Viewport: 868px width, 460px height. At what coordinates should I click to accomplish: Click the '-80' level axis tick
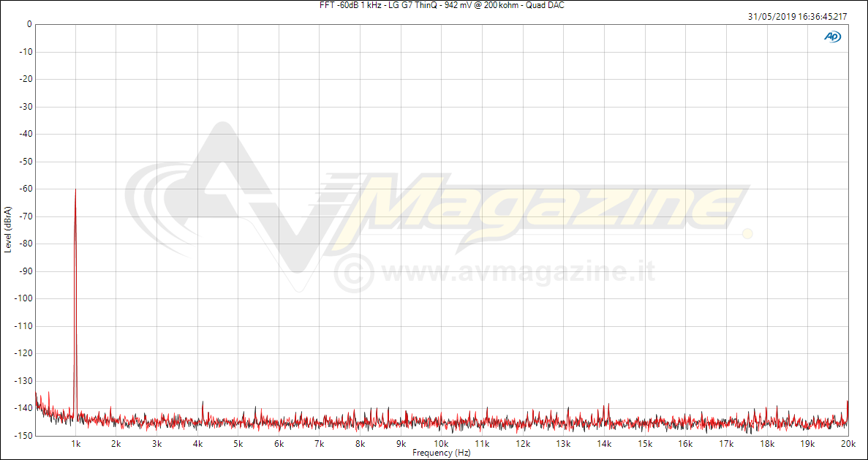(25, 244)
